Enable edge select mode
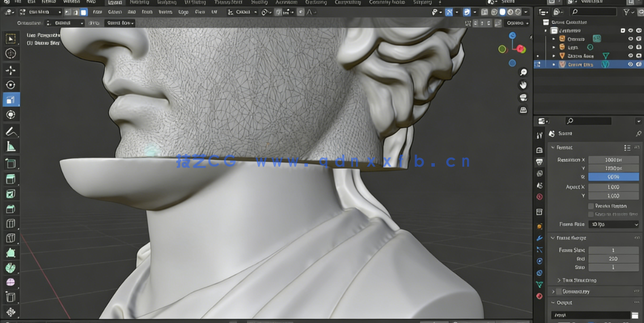This screenshot has height=323, width=644. point(75,12)
